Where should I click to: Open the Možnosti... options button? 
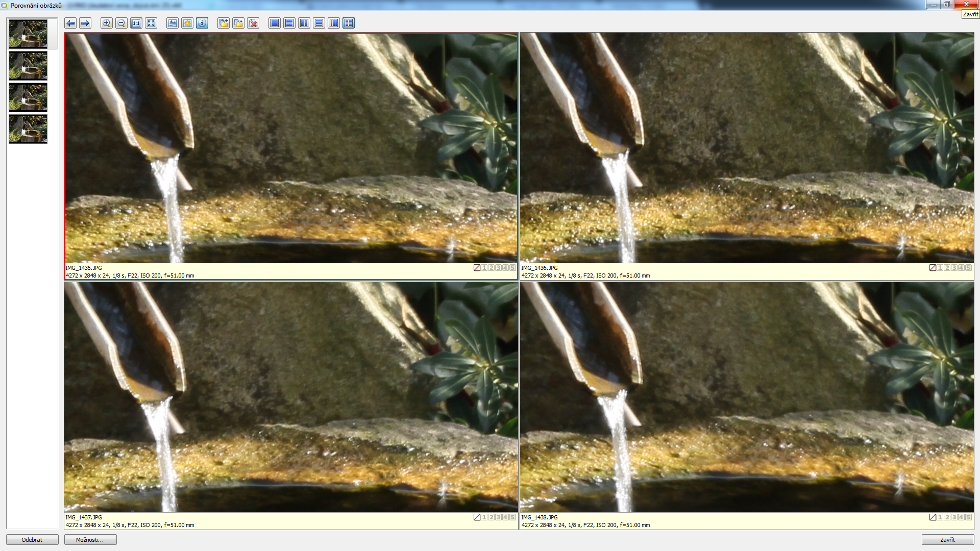click(90, 540)
